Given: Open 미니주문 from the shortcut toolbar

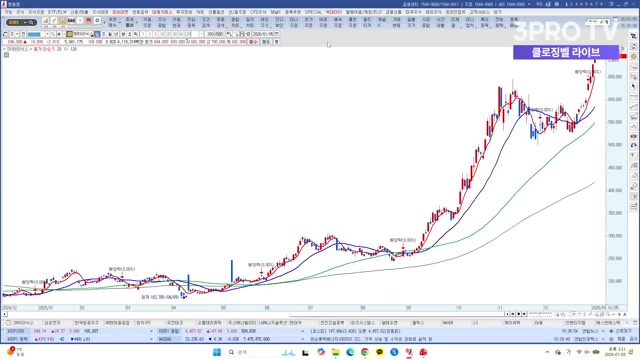Looking at the screenshot, I should click(x=294, y=23).
